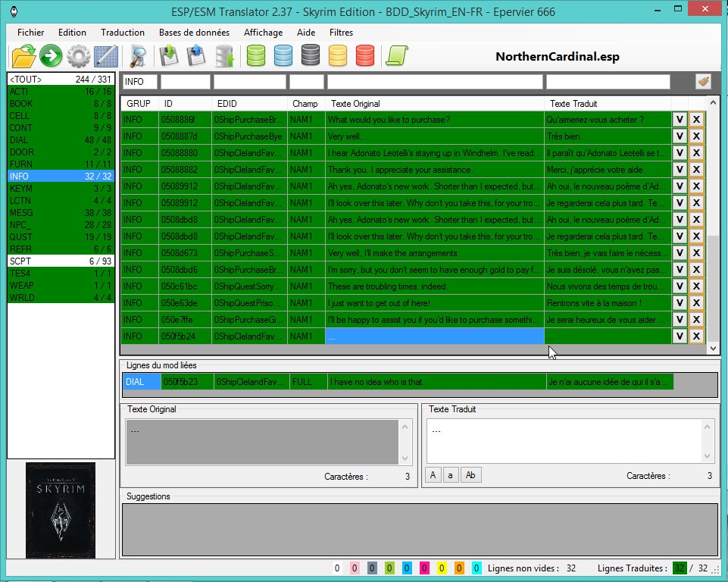Open the Edition menu
The width and height of the screenshot is (728, 582).
[x=72, y=33]
